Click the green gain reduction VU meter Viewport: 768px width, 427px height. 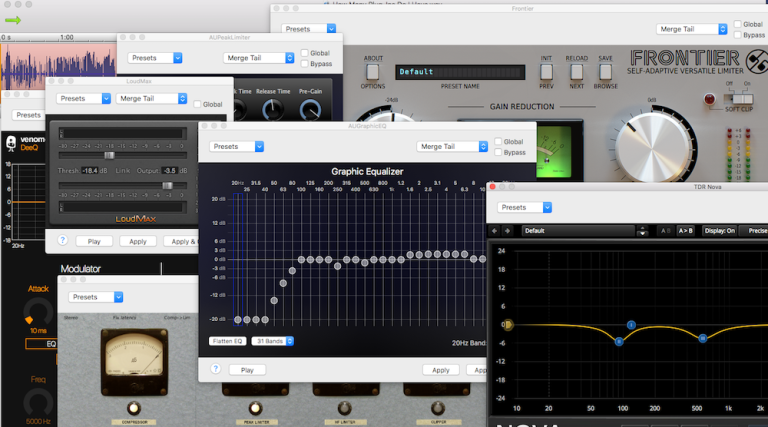pyautogui.click(x=553, y=152)
